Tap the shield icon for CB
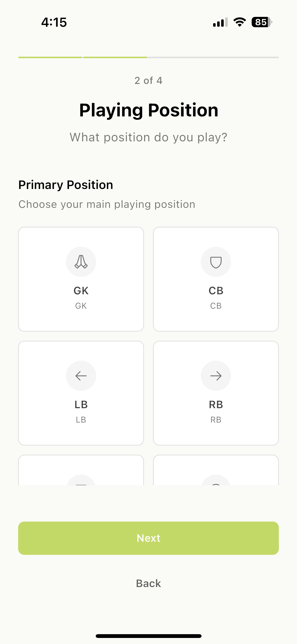This screenshot has width=297, height=644. [216, 262]
